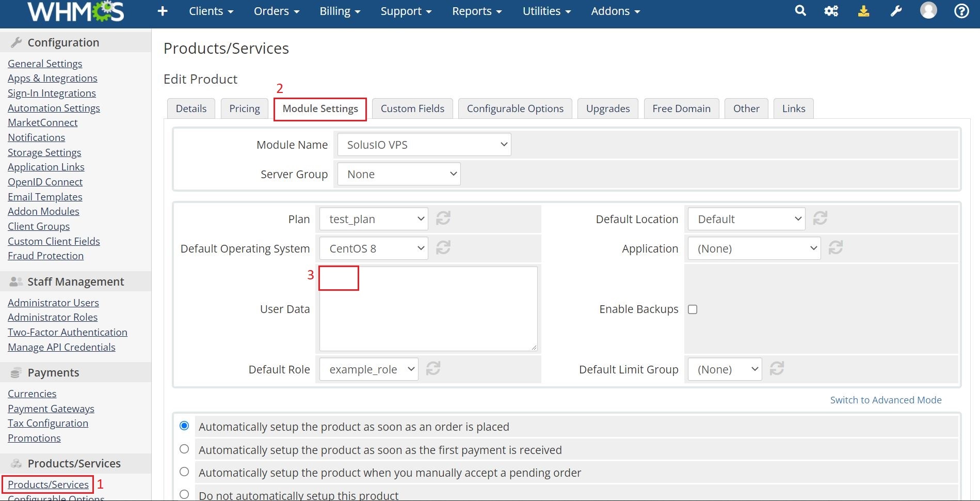Open the Module Name dropdown
The image size is (980, 501).
(424, 145)
